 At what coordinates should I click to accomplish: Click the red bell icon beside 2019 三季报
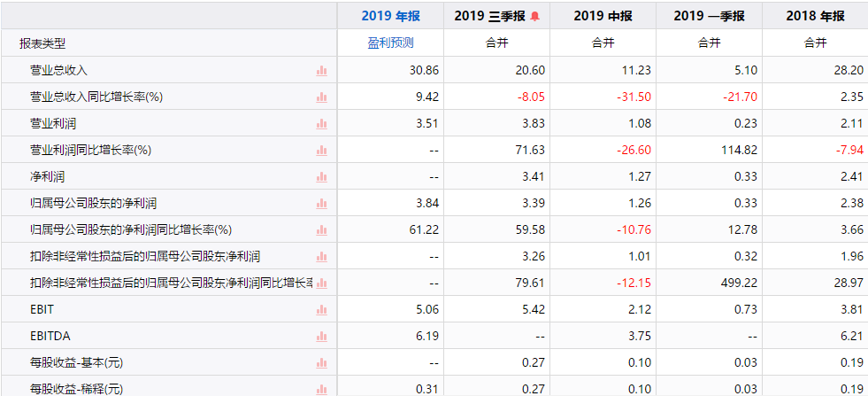(x=534, y=16)
